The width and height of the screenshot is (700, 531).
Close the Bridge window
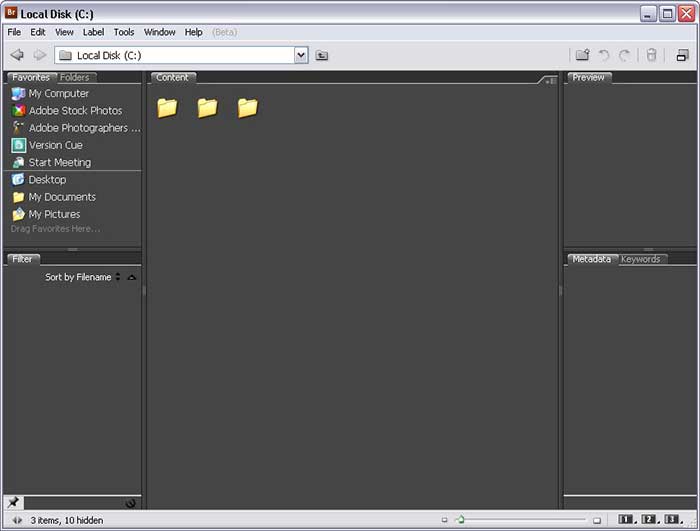(x=687, y=14)
